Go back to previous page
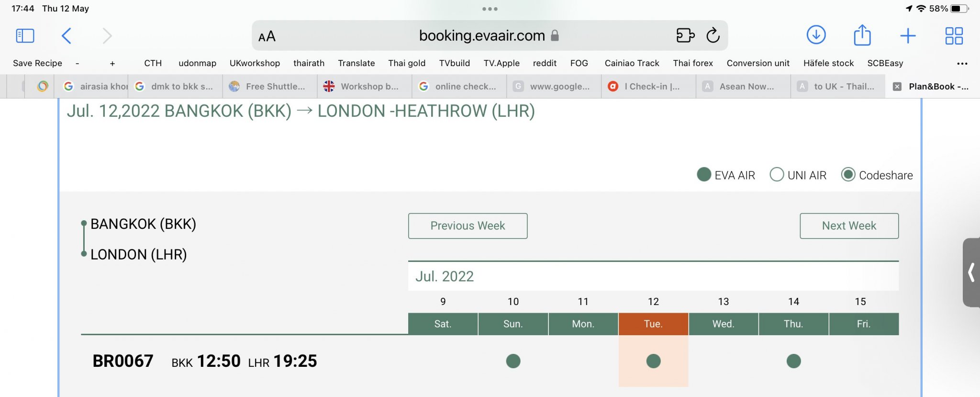The width and height of the screenshot is (980, 397). [67, 36]
